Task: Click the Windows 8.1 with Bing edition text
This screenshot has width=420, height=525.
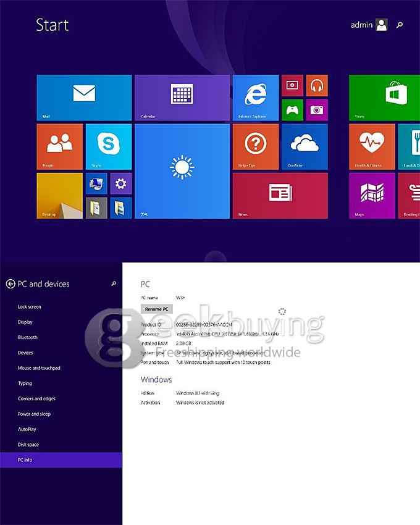Action: (x=198, y=393)
